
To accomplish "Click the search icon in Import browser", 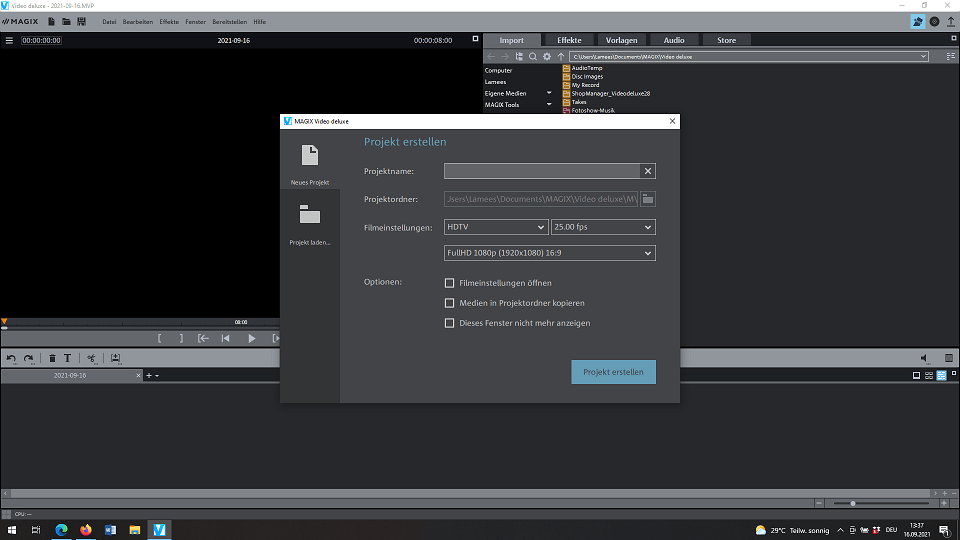I will point(533,56).
